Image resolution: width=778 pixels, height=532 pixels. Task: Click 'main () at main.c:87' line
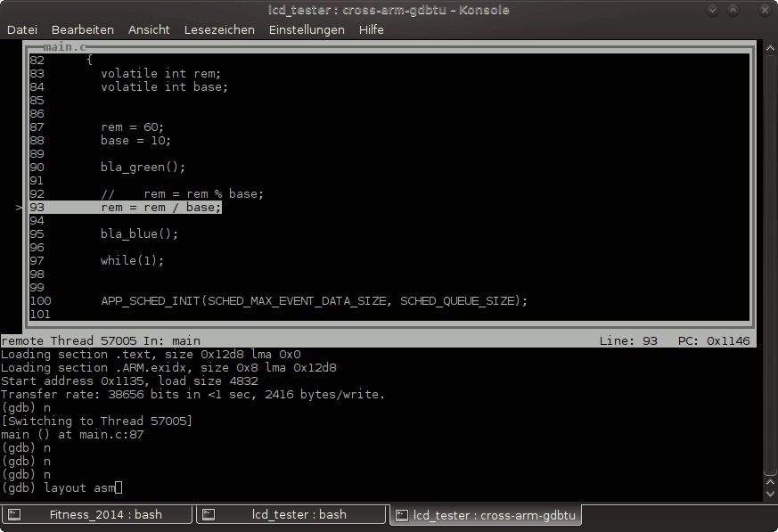[72, 435]
